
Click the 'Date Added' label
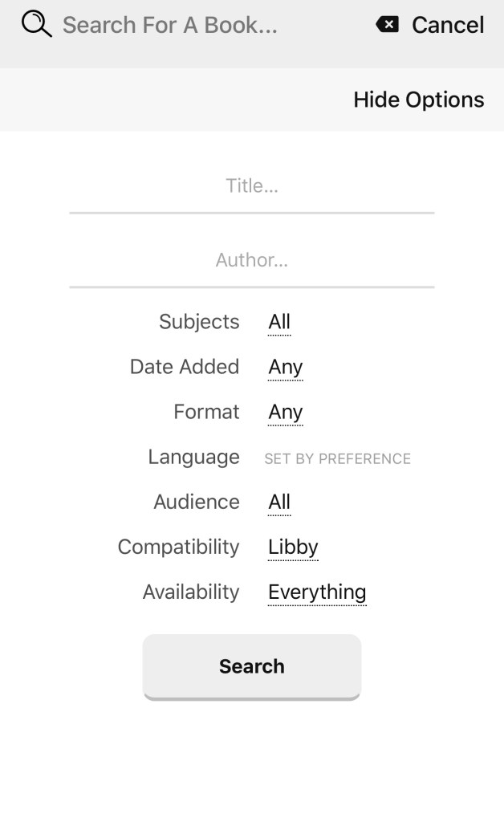(x=185, y=367)
